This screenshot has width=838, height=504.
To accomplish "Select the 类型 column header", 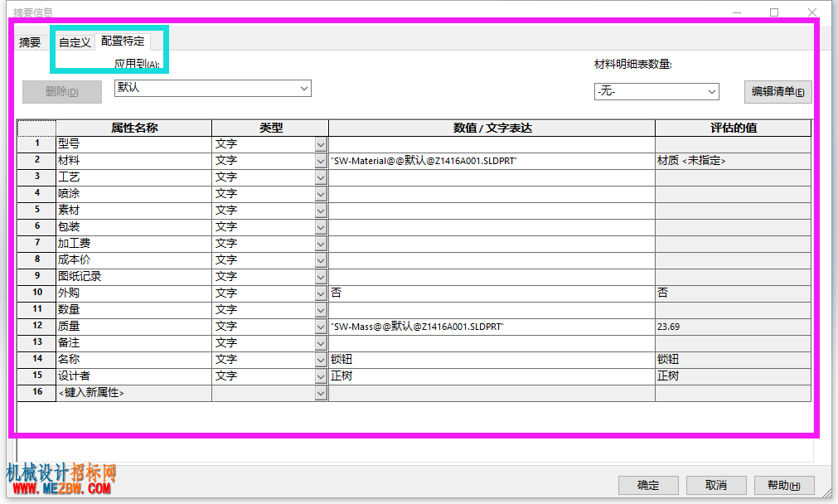I will click(270, 128).
